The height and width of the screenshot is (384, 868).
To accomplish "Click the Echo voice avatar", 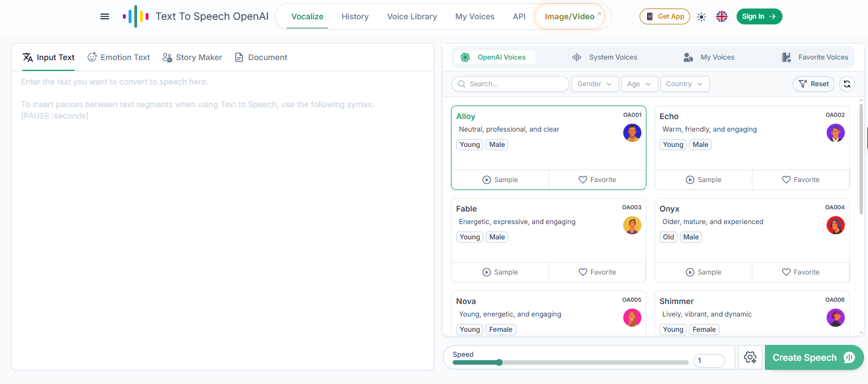I will (835, 133).
